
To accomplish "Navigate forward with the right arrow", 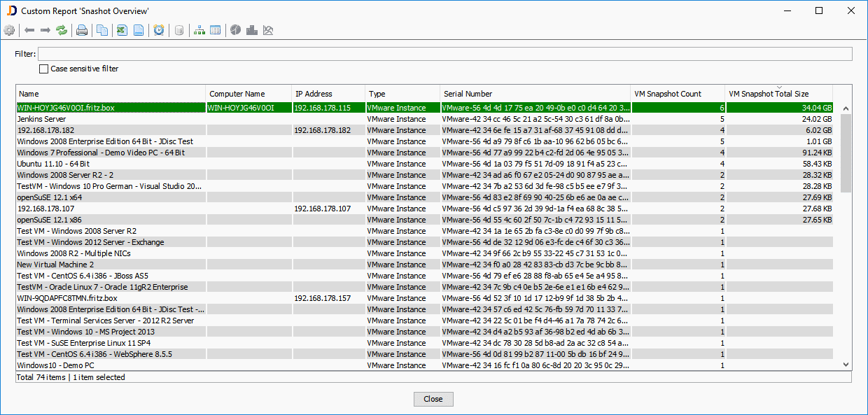I will tap(44, 29).
